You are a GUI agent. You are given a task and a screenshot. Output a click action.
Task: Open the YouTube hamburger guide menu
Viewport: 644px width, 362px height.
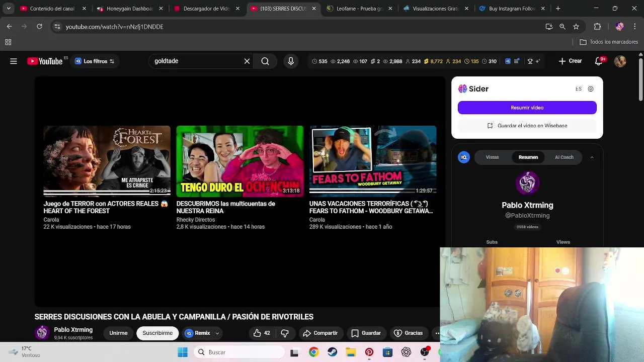(x=14, y=61)
